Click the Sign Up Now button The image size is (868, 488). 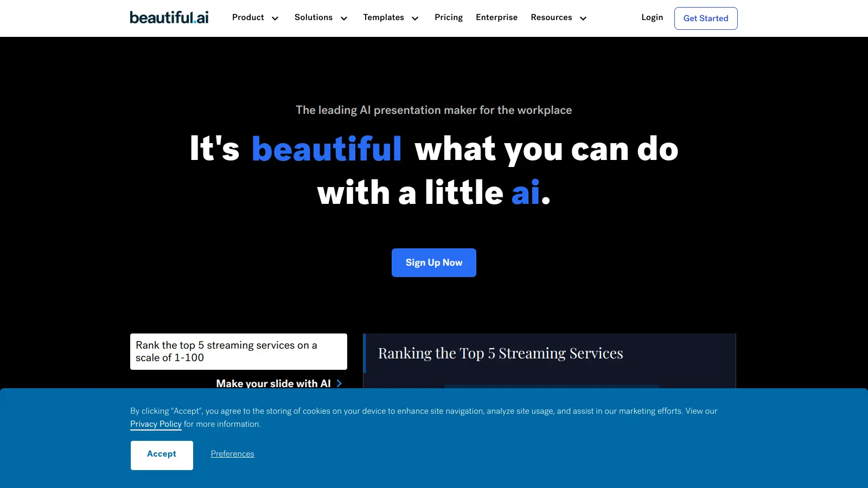tap(434, 262)
